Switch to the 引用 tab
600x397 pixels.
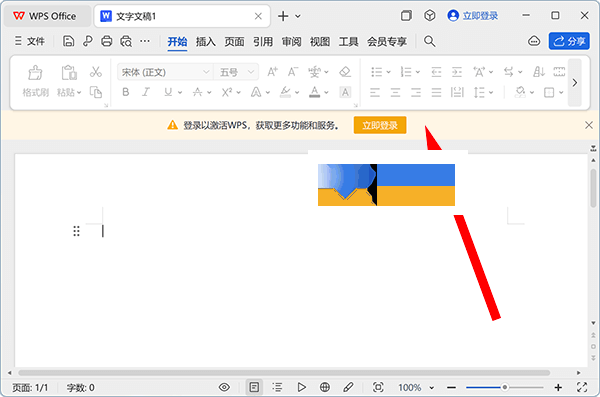pos(263,41)
